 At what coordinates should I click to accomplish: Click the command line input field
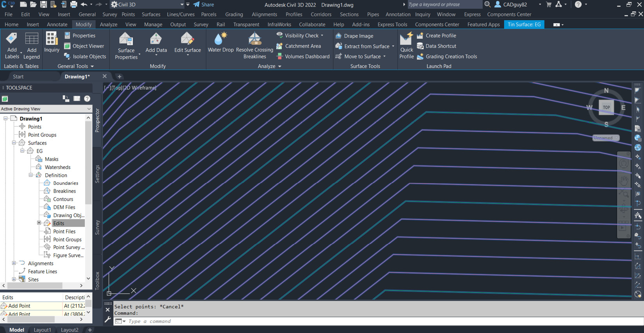(379, 321)
